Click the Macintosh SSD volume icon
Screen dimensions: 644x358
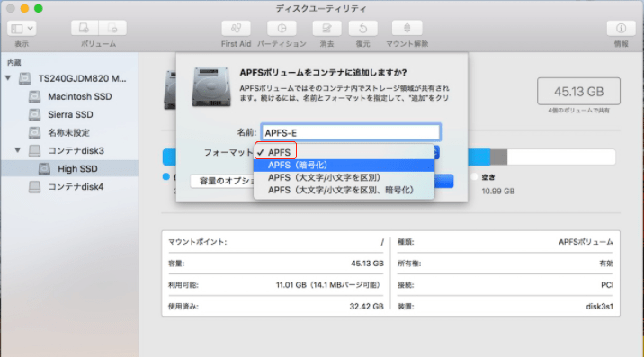(x=34, y=96)
